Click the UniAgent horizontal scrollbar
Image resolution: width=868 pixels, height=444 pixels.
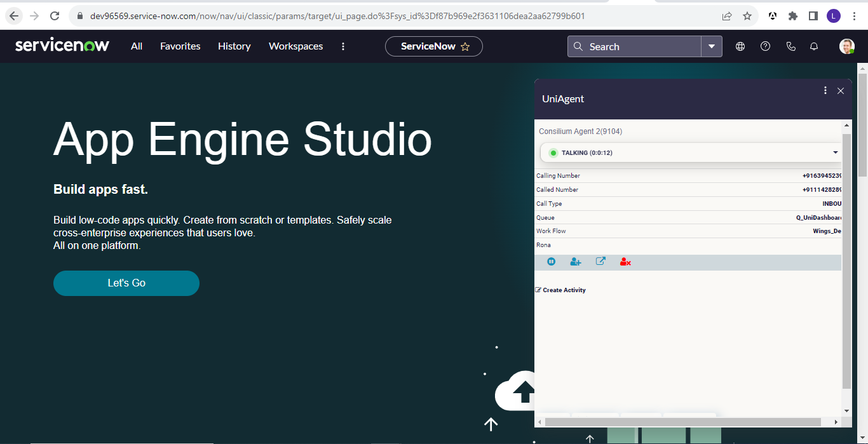[683, 422]
